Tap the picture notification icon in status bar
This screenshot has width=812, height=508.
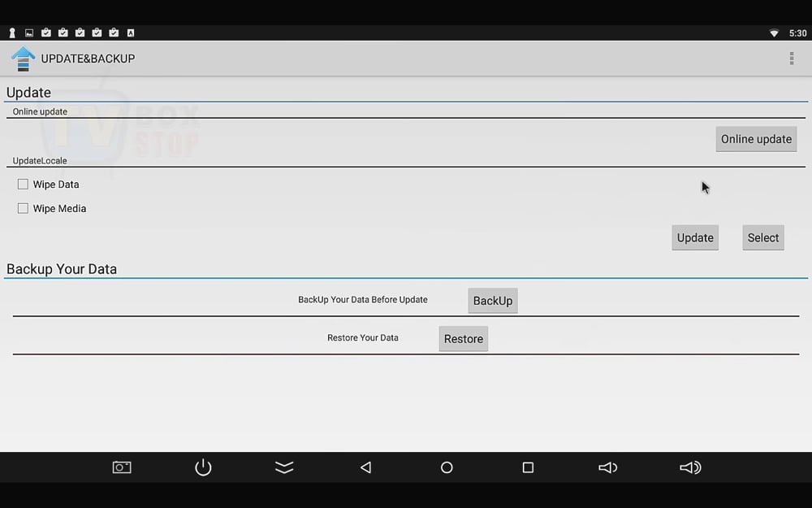pos(29,33)
